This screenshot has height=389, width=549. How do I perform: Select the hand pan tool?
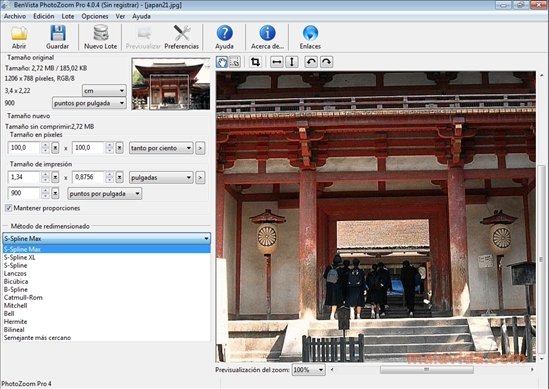pos(222,62)
